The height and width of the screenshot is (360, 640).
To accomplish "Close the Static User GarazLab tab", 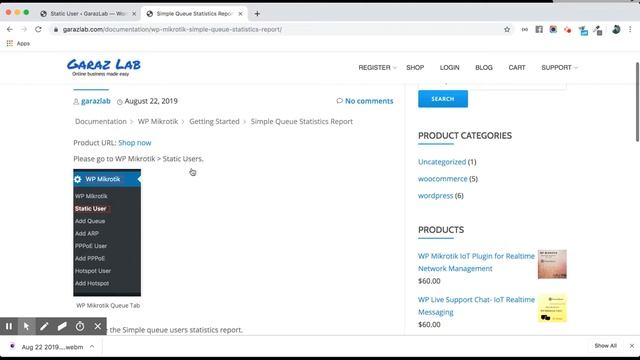I will coord(134,13).
